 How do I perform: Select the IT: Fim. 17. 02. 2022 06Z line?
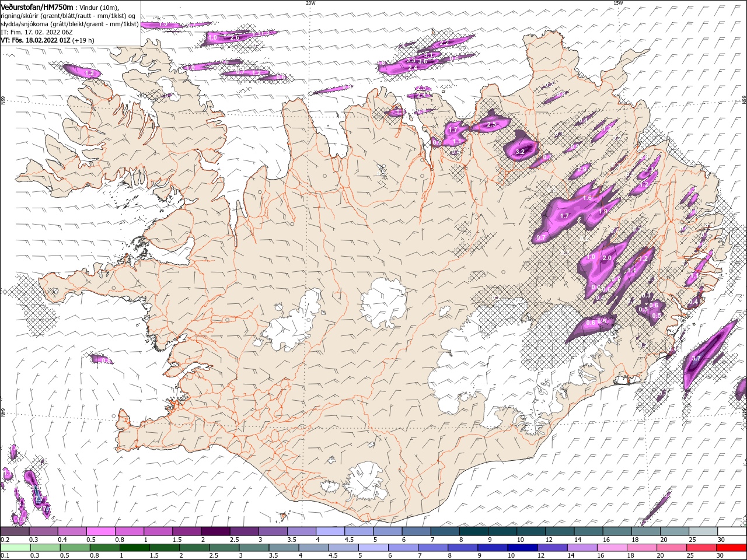[36, 32]
